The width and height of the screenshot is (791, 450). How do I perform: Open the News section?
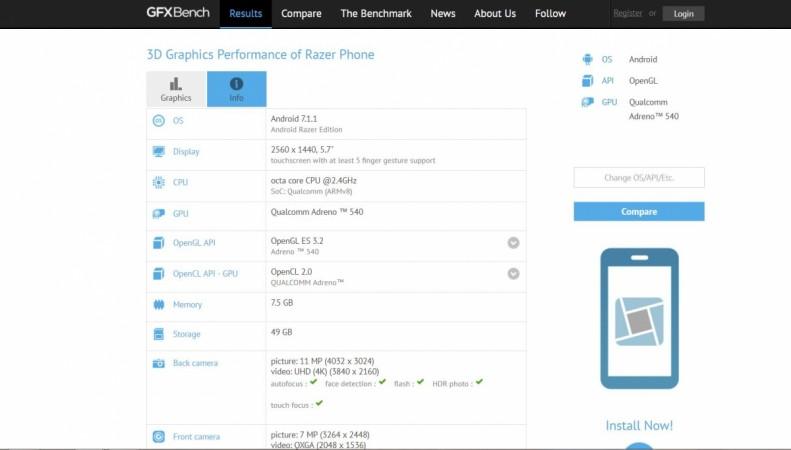pos(443,14)
